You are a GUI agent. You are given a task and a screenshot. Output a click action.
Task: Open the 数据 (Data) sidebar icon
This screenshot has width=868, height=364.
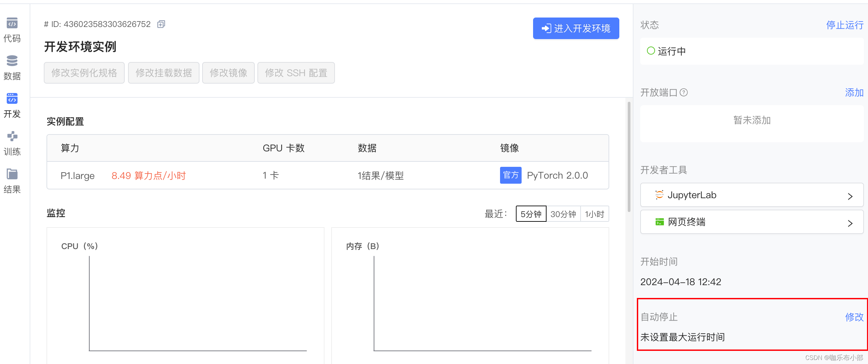[12, 61]
